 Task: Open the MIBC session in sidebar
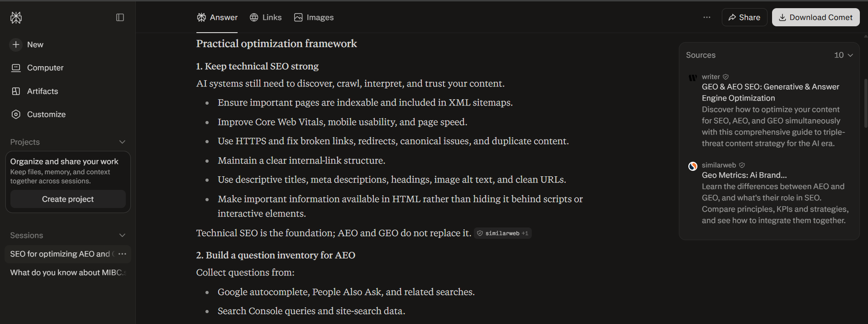pos(68,272)
